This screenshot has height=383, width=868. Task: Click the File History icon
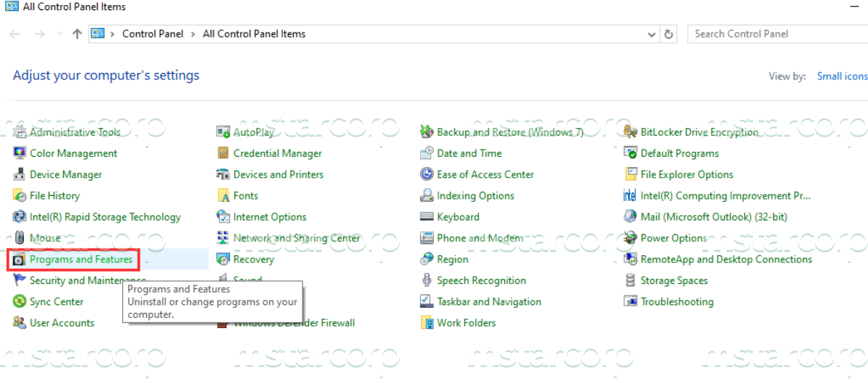coord(20,196)
